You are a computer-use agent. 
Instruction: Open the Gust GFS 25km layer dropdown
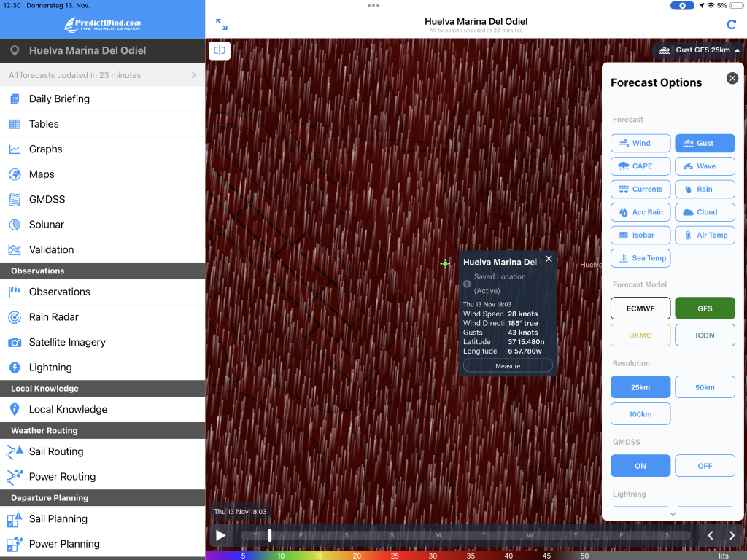coord(700,50)
